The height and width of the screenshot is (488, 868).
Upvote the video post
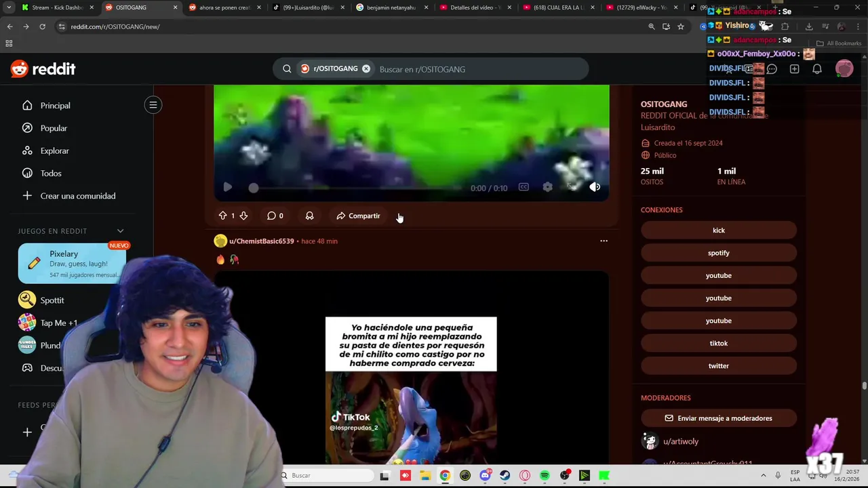222,216
